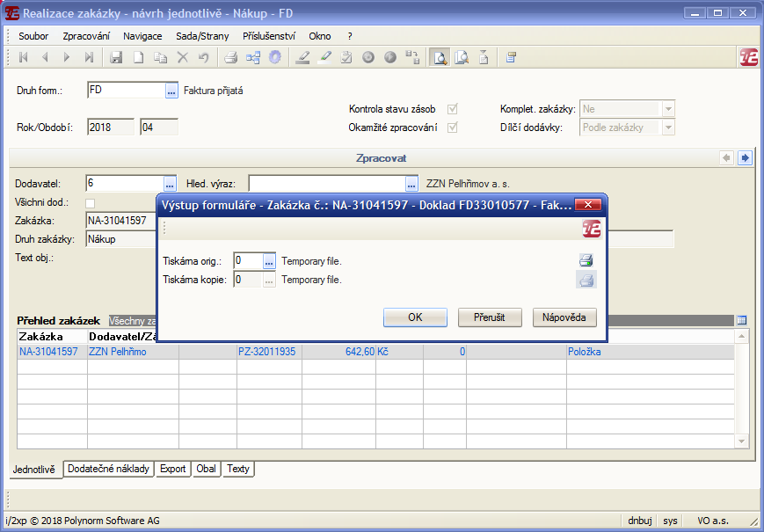Screen dimensions: 764x532
Task: Open the ? help menu
Action: 350,36
